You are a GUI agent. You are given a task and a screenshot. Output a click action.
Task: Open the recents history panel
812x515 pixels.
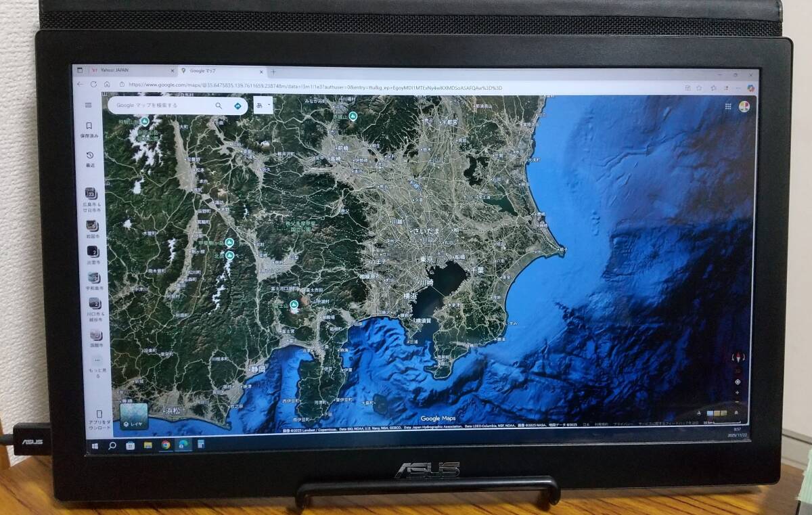89,159
